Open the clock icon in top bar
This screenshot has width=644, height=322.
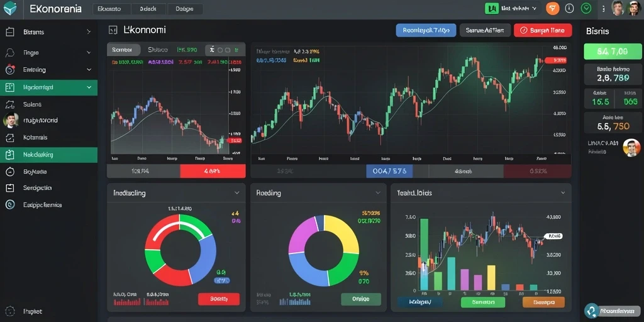[569, 8]
